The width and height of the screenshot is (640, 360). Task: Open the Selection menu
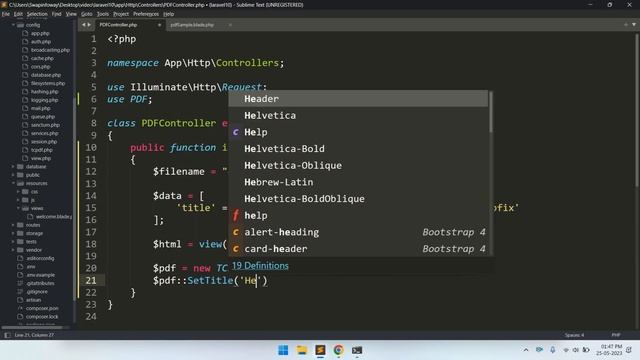click(37, 14)
